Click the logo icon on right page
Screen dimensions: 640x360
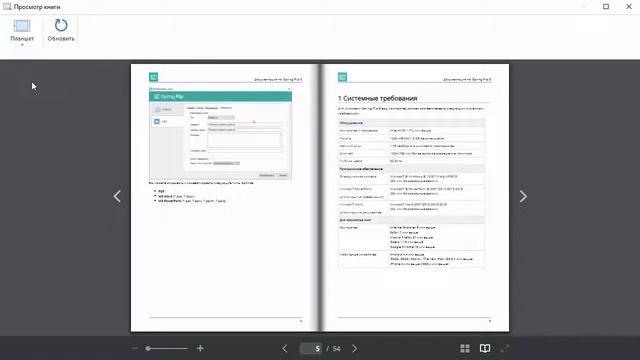[342, 77]
